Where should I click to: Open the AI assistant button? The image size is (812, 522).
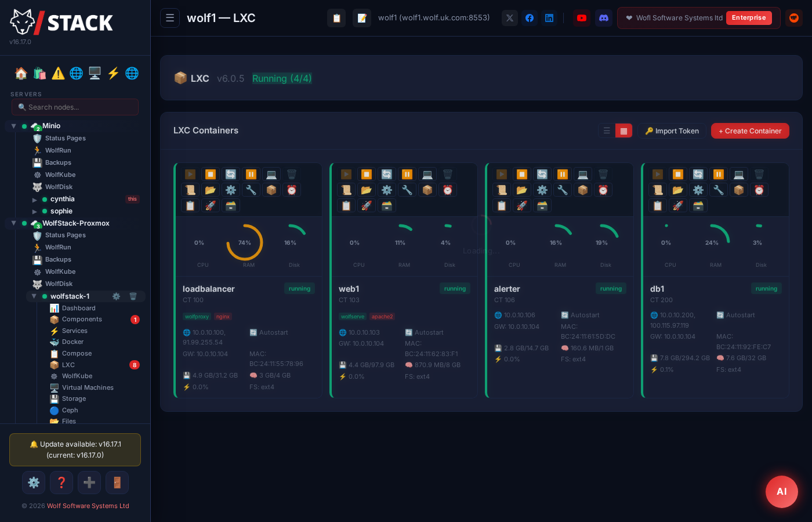[781, 491]
